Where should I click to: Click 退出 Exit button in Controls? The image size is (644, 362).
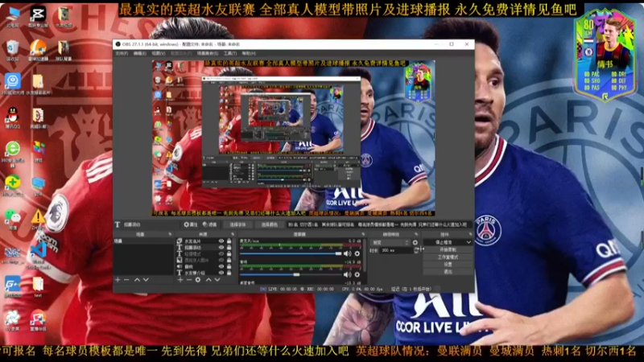pos(448,272)
